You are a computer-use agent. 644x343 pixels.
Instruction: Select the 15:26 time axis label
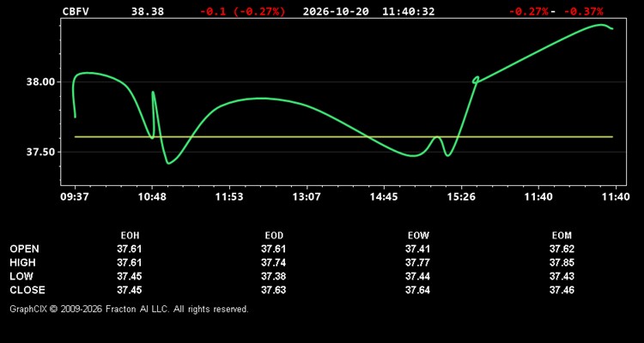[461, 197]
